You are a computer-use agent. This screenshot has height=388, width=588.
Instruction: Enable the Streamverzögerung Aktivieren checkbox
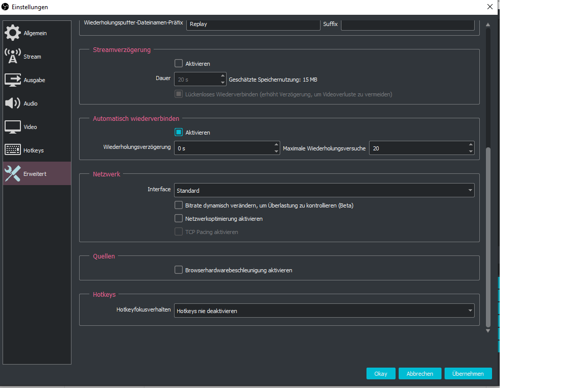tap(179, 64)
